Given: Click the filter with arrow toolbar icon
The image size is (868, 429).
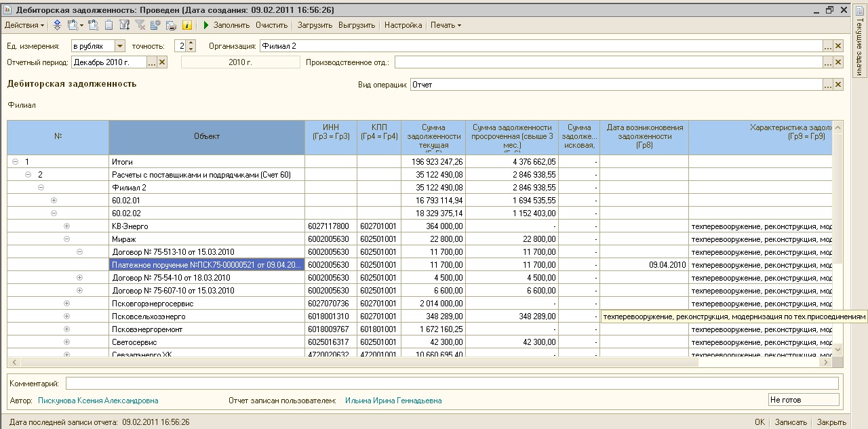Looking at the screenshot, I should [x=124, y=25].
